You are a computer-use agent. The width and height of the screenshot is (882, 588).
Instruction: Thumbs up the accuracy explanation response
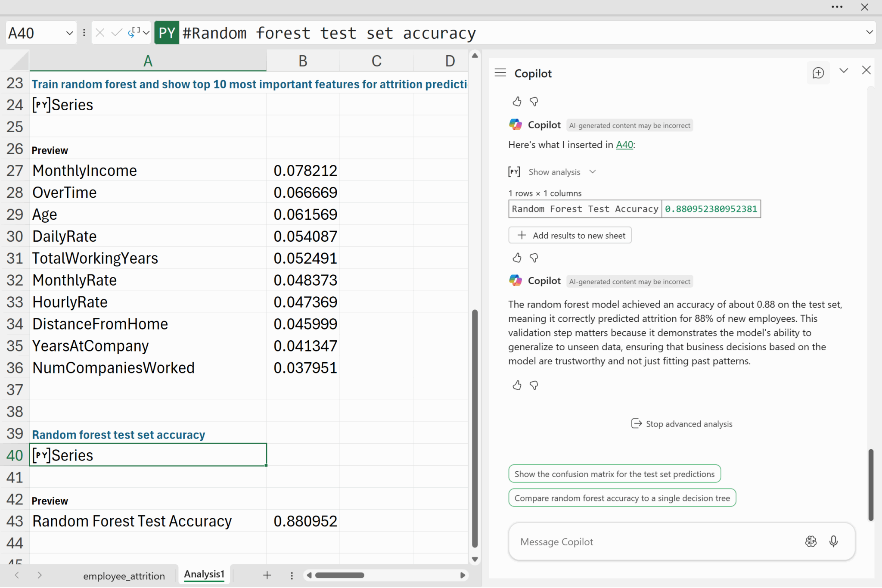tap(517, 385)
